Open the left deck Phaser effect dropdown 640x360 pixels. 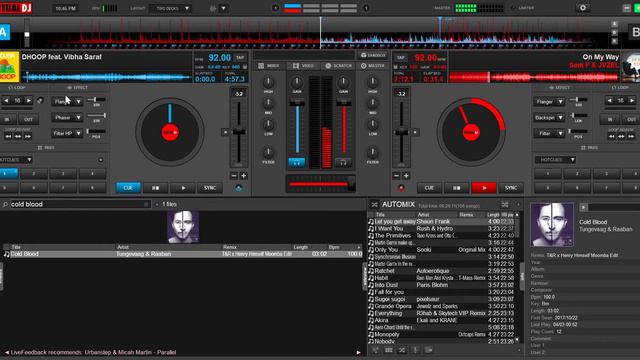pyautogui.click(x=67, y=118)
